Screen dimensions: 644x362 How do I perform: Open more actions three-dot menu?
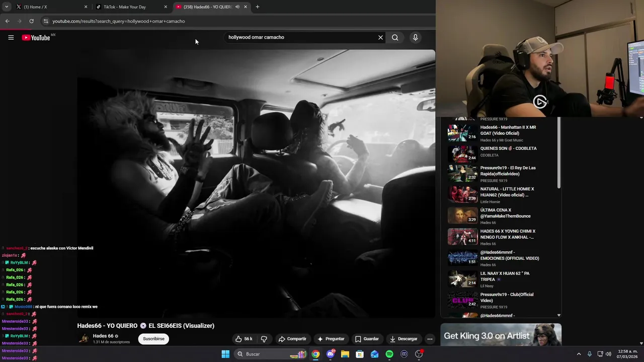click(x=430, y=339)
